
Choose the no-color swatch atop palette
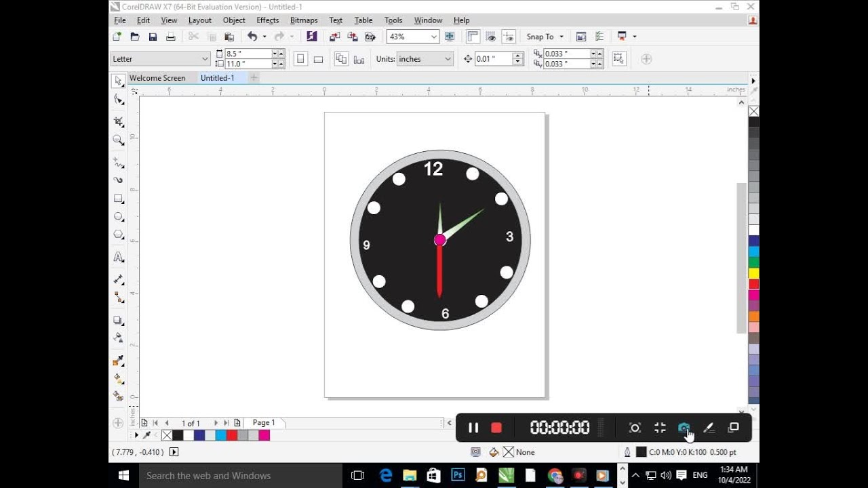click(x=753, y=111)
